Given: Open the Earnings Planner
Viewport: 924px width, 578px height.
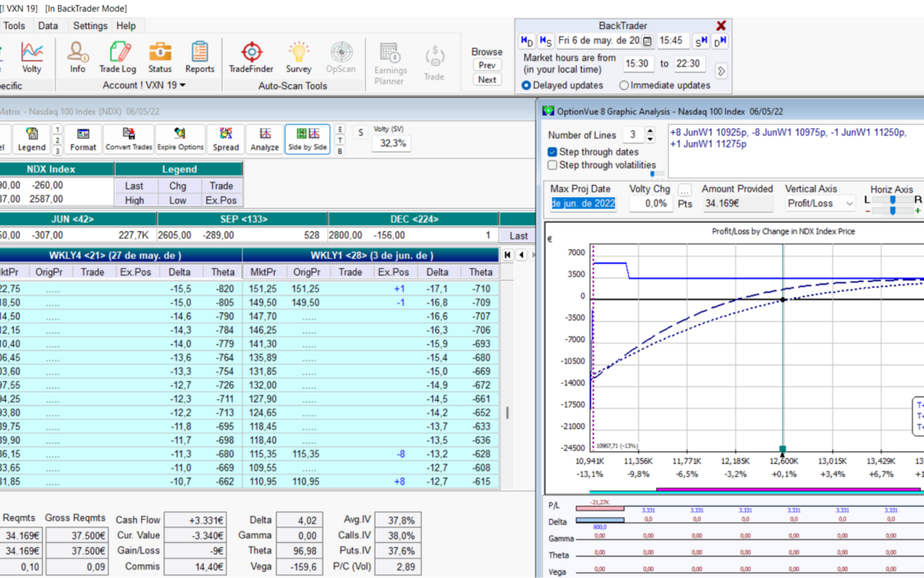Looking at the screenshot, I should coord(389,63).
